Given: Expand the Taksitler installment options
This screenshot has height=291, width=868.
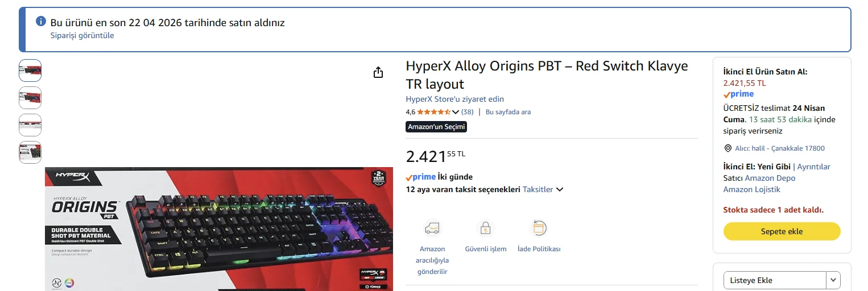Looking at the screenshot, I should tap(543, 189).
